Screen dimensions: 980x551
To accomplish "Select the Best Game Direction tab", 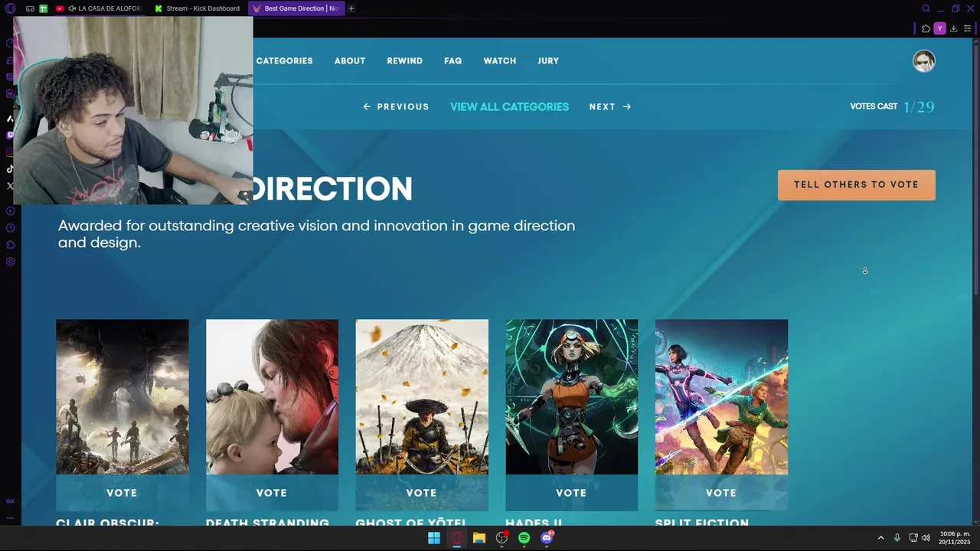I will click(296, 8).
